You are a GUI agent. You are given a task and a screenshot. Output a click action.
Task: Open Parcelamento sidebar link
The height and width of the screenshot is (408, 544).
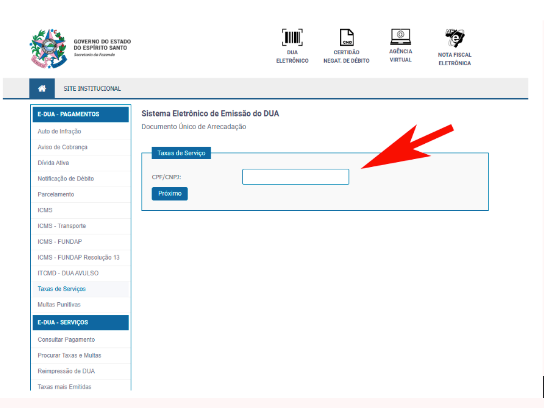tap(56, 194)
